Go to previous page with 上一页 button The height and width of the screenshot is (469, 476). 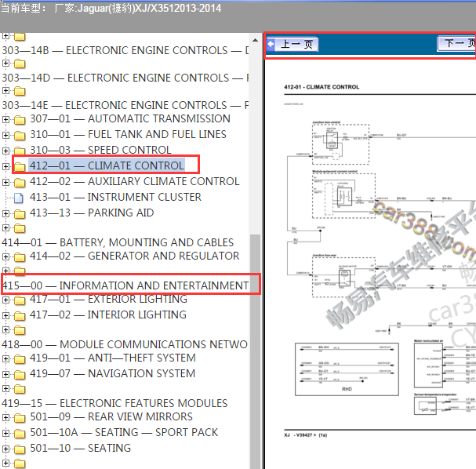click(x=292, y=45)
